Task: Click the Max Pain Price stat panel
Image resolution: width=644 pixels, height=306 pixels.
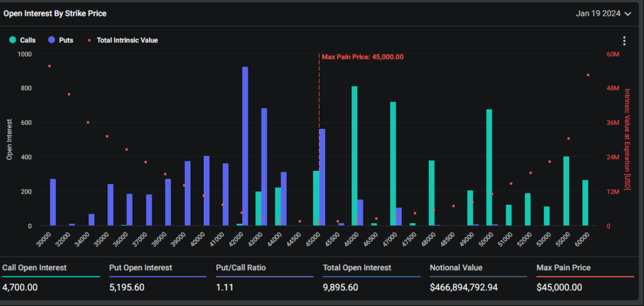Action: (x=563, y=268)
